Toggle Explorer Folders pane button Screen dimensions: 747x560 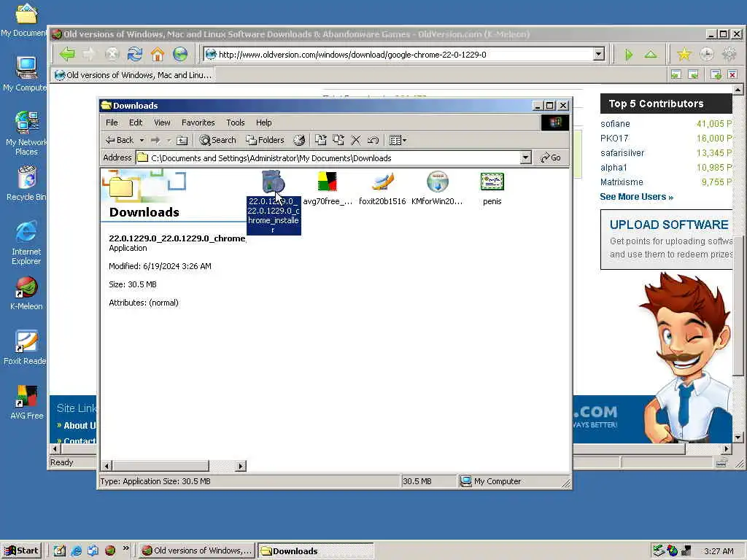tap(265, 140)
